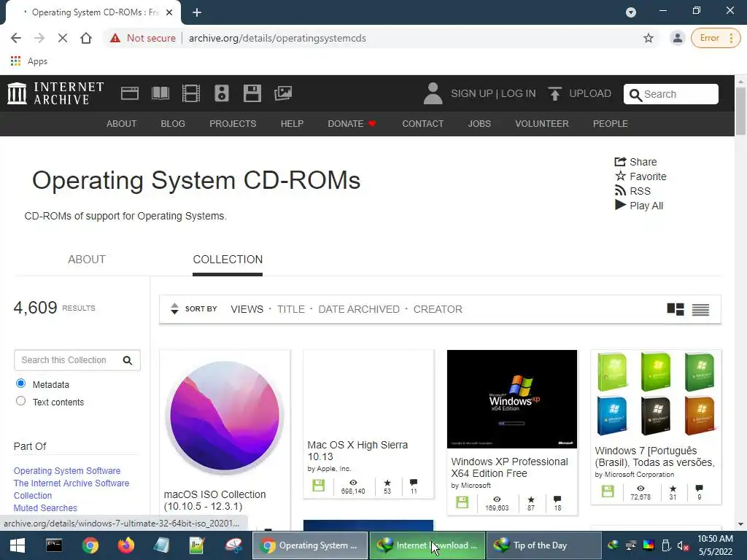This screenshot has width=747, height=560.
Task: Switch to the COLLECTION tab
Action: pyautogui.click(x=228, y=260)
